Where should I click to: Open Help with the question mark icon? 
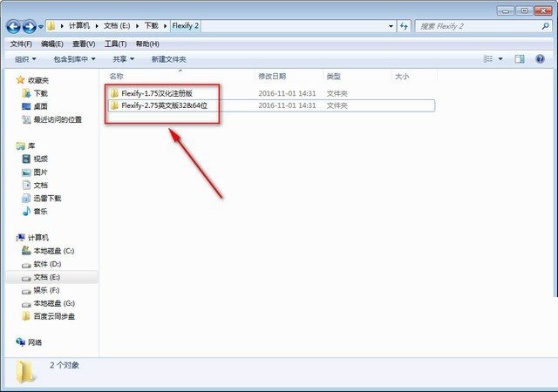click(540, 59)
